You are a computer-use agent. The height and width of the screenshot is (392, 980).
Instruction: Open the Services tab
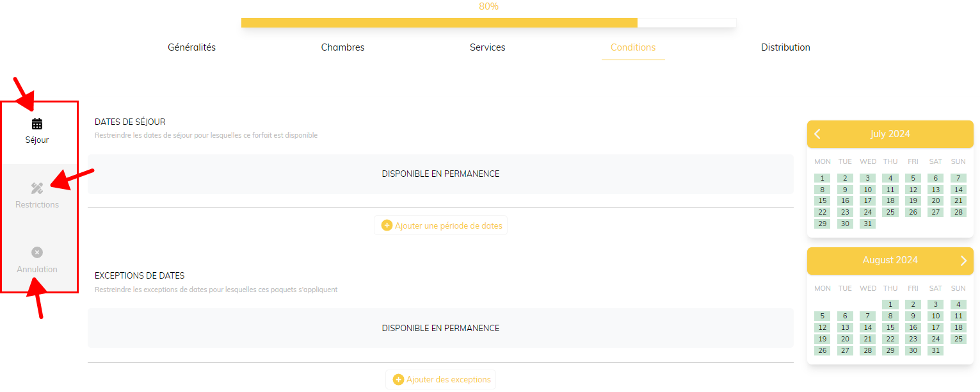[x=487, y=47]
